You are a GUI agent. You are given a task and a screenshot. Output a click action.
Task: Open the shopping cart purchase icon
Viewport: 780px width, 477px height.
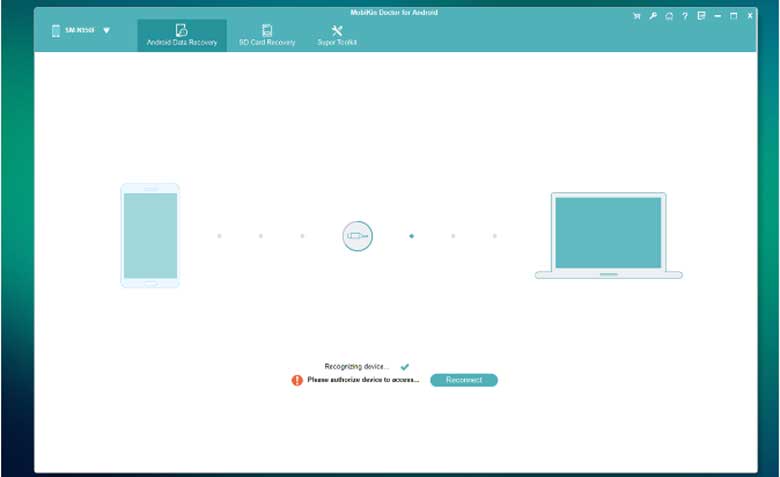pos(636,16)
